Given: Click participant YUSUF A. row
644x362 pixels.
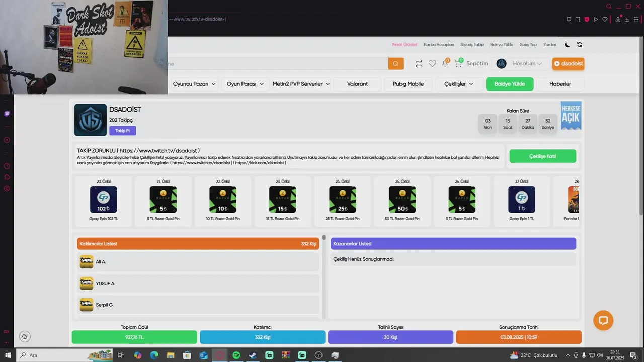Looking at the screenshot, I should (198, 284).
